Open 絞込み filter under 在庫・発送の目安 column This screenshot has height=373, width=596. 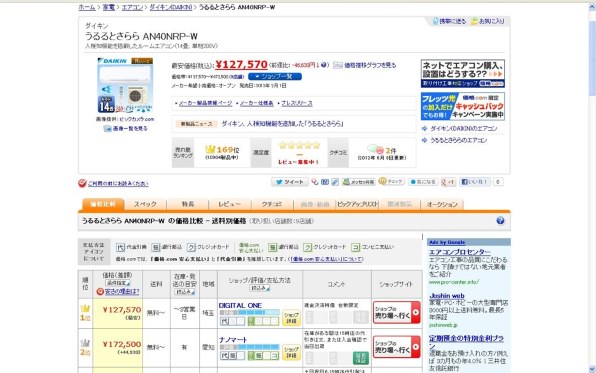(x=185, y=292)
